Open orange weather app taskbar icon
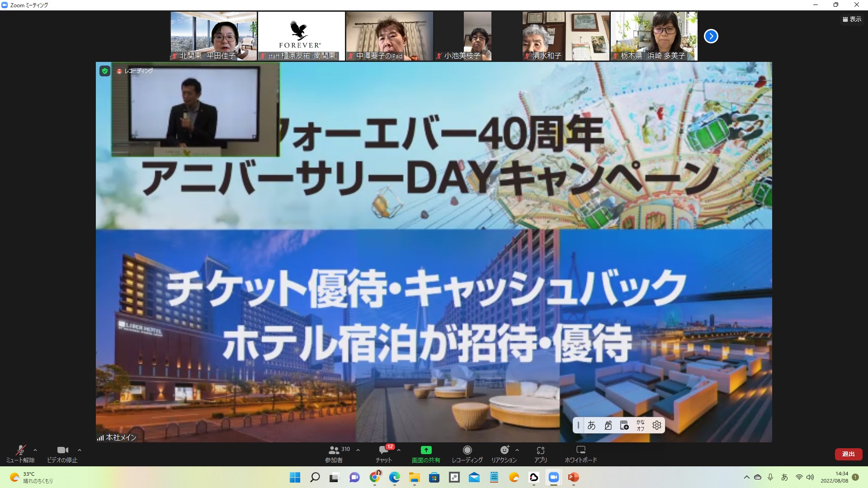The width and height of the screenshot is (868, 488). pos(514,477)
